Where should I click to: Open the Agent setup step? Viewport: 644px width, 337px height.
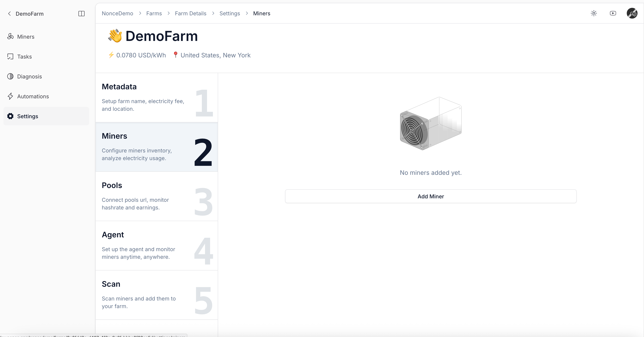157,246
